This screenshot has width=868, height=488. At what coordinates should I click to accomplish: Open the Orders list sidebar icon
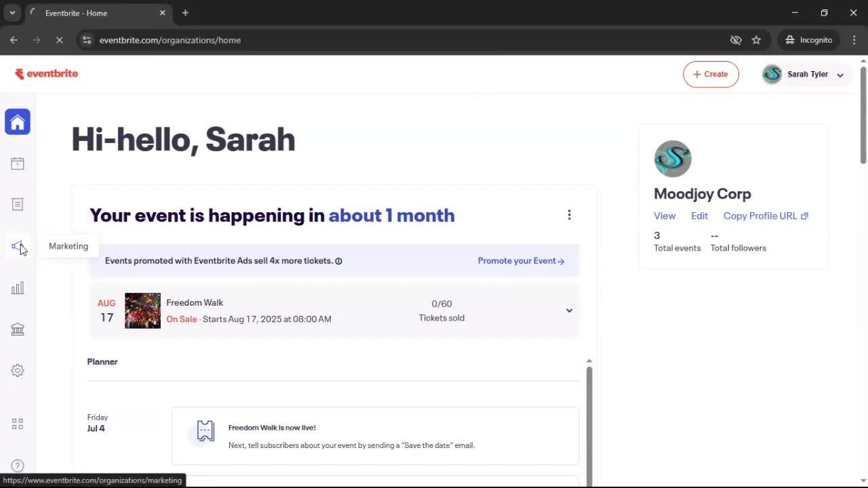[x=18, y=204]
